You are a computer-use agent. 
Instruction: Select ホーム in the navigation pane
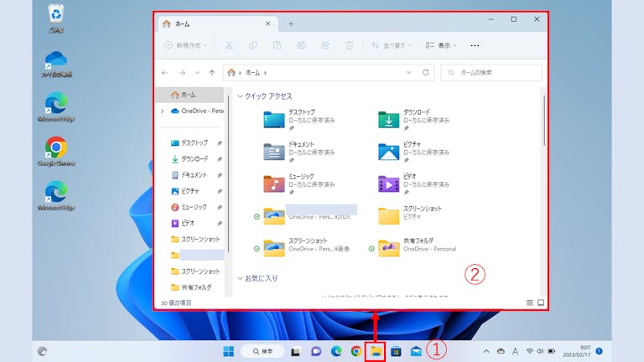[190, 95]
